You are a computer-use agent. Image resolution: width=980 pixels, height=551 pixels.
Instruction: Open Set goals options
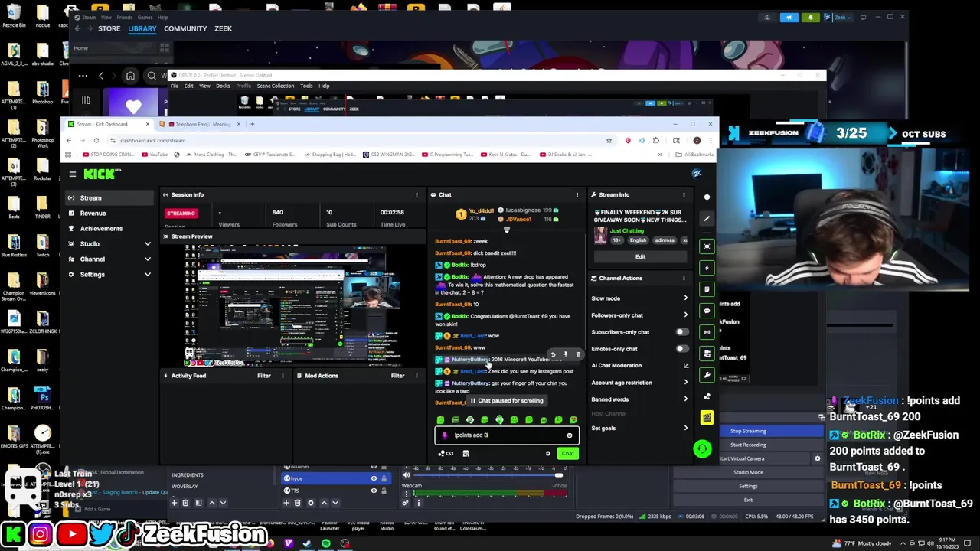639,428
